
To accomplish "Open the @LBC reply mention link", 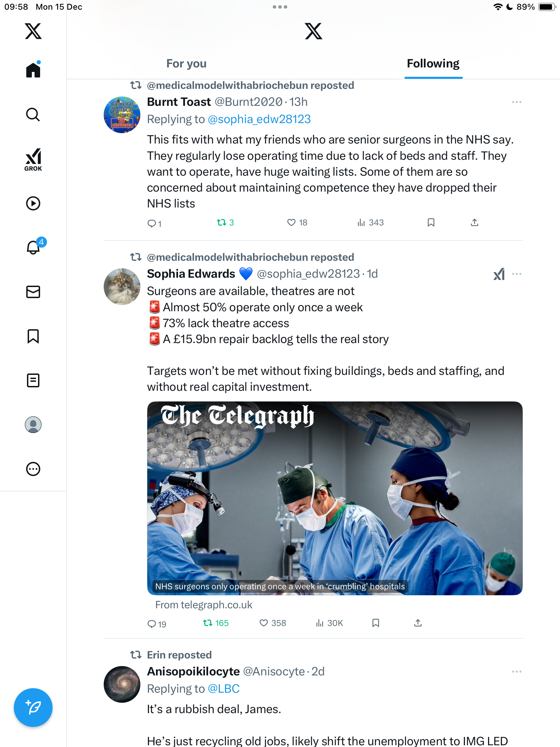I will 224,689.
